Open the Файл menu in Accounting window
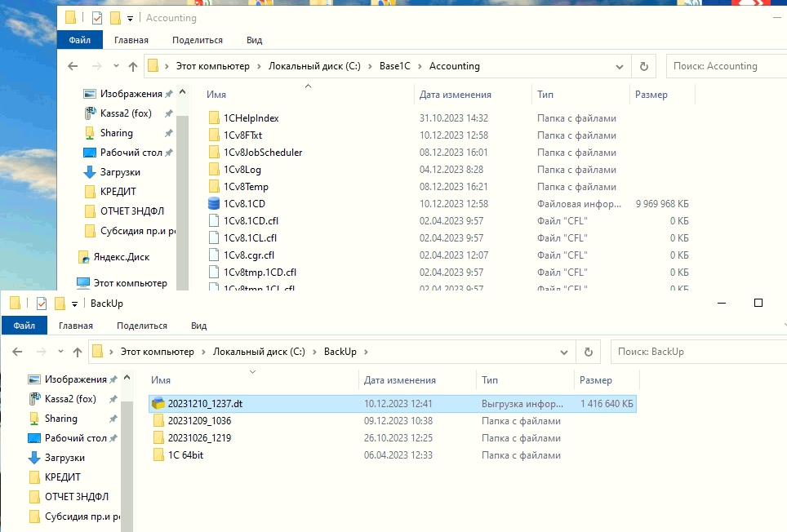Screen dimensions: 787x532 [x=79, y=40]
